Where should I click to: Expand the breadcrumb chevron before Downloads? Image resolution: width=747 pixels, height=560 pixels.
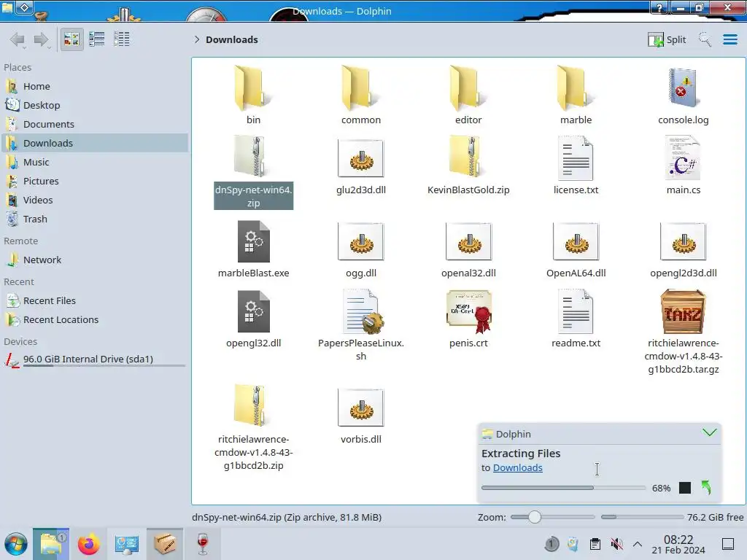[x=197, y=39]
